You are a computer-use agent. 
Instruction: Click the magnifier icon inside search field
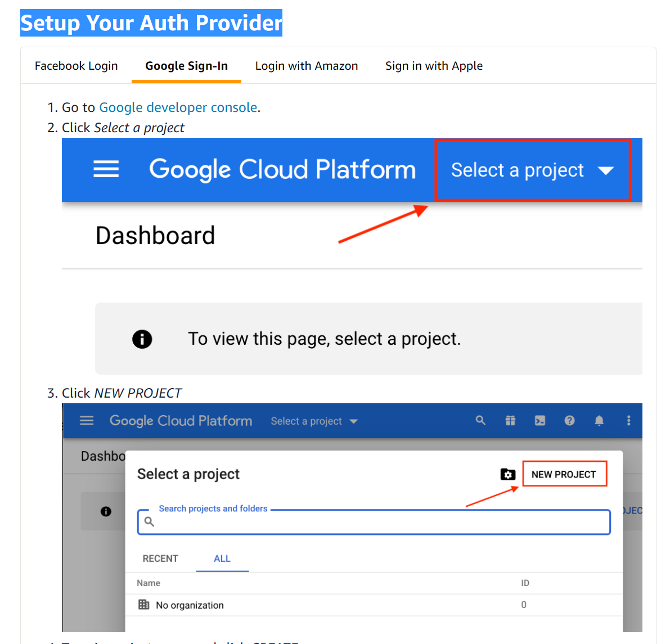click(x=149, y=521)
